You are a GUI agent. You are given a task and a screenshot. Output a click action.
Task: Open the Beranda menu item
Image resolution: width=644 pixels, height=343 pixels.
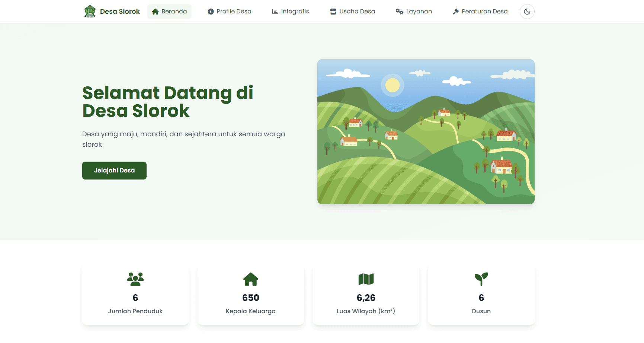click(169, 12)
